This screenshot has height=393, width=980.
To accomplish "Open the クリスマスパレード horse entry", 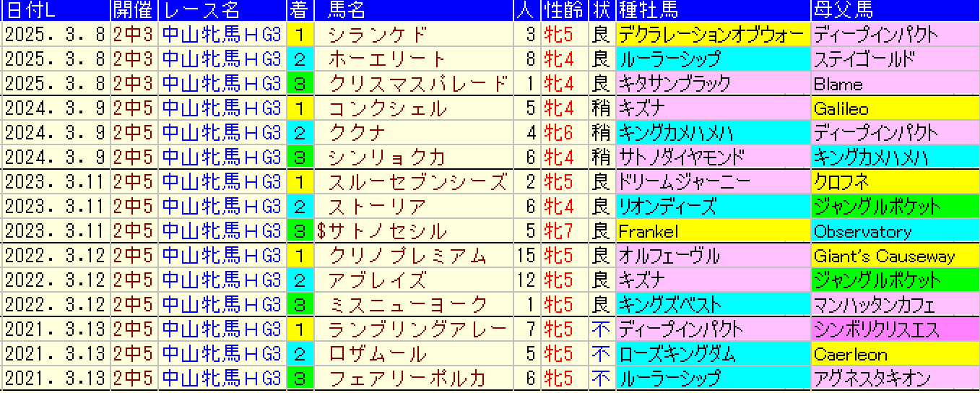I will [x=417, y=84].
